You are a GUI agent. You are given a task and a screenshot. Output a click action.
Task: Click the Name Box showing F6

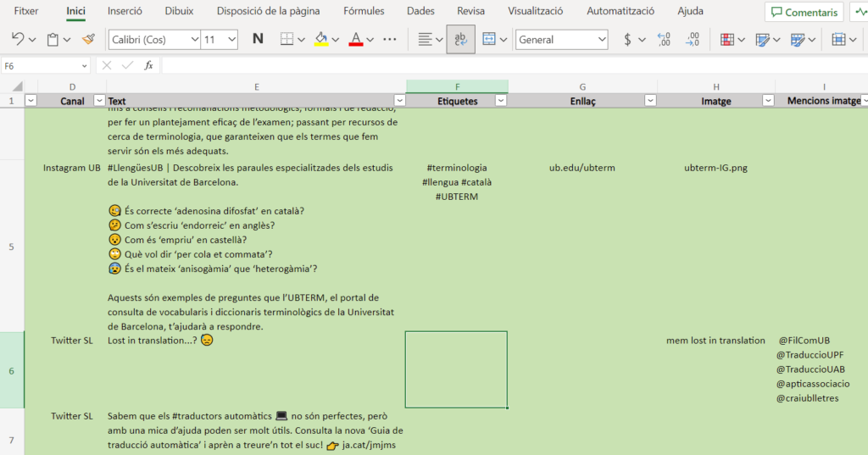point(44,65)
